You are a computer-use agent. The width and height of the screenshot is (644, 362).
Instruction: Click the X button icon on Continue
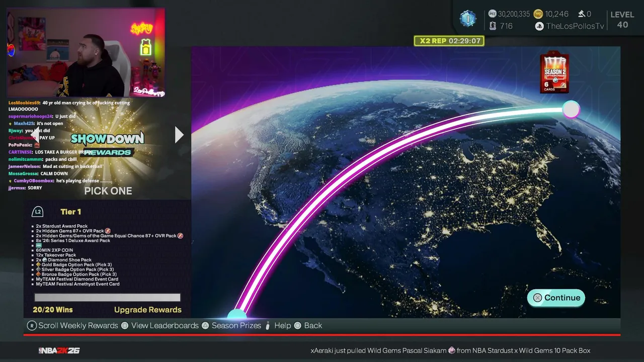click(537, 298)
